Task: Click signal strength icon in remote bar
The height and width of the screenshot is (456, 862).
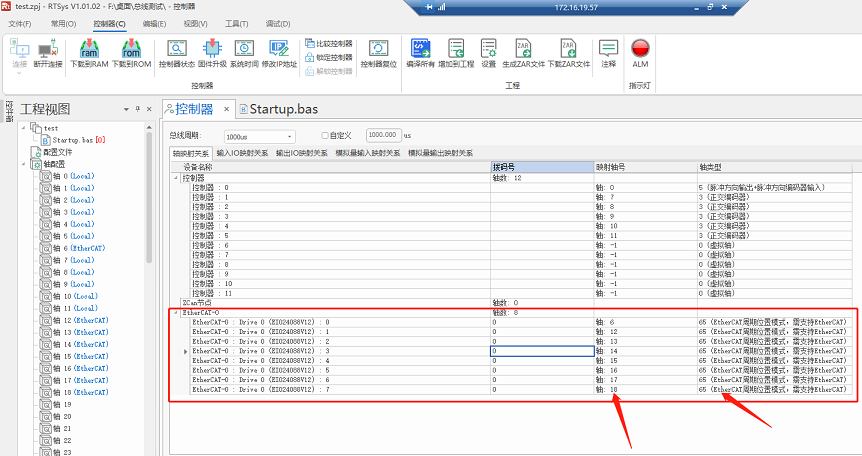Action: 441,7
